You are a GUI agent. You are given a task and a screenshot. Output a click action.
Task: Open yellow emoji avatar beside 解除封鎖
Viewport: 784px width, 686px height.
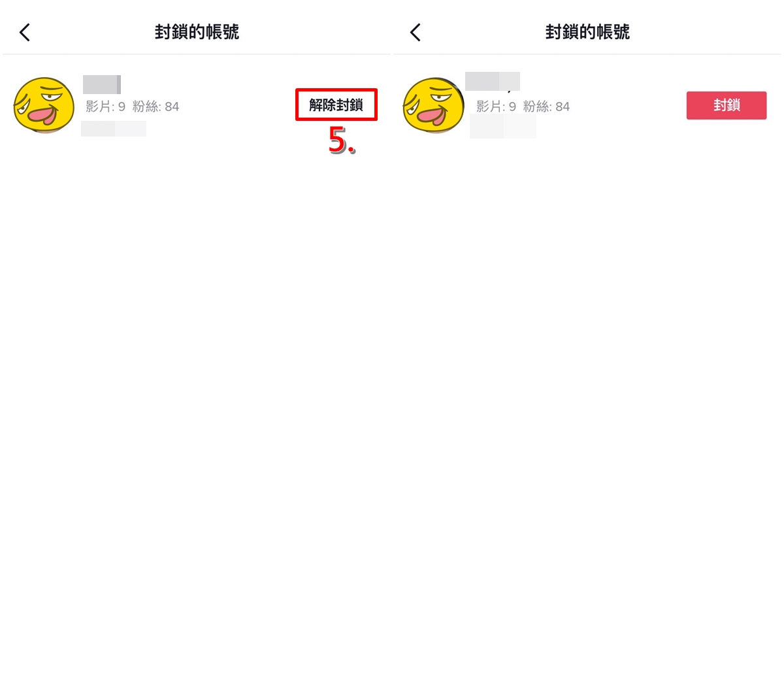coord(44,105)
